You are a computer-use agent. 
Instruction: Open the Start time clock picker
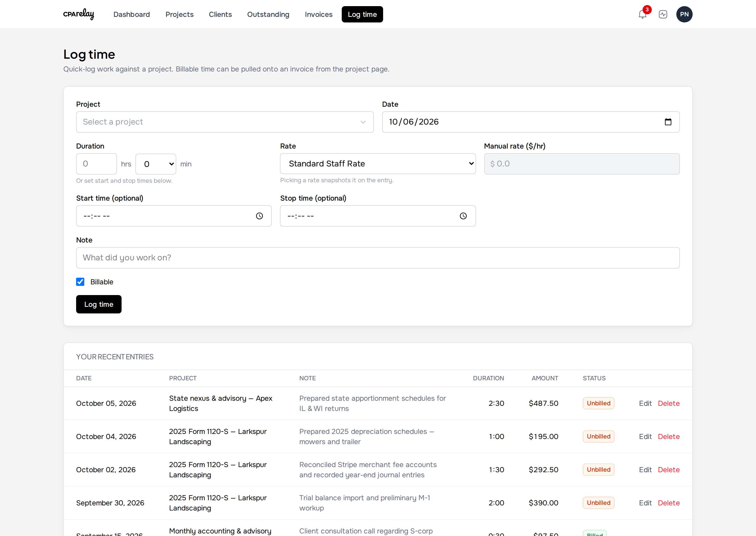259,216
